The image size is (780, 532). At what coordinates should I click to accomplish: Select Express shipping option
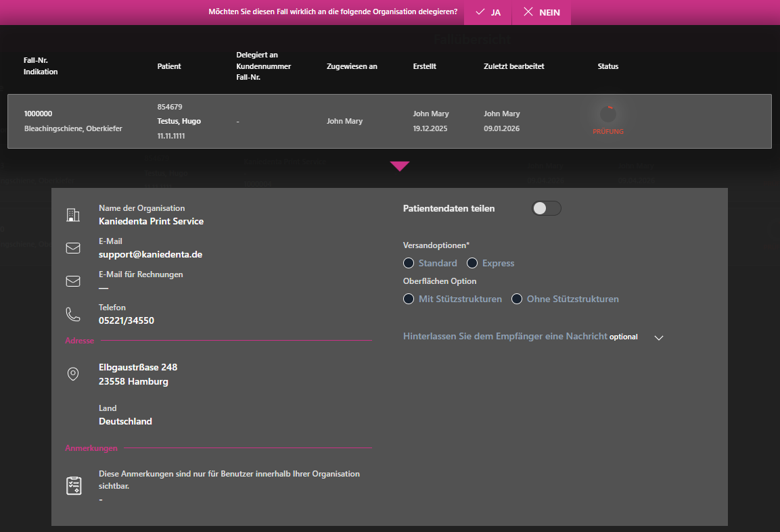pos(472,263)
